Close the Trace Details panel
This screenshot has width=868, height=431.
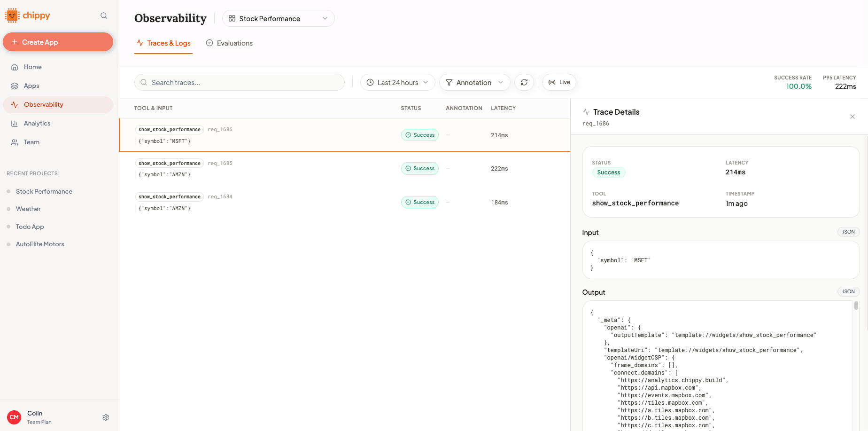pos(852,117)
